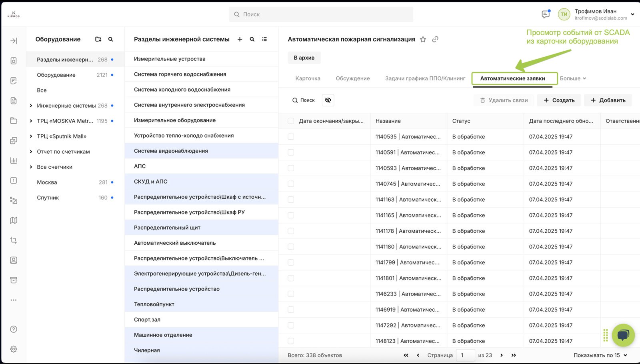
Task: Click search icon in Разделы инженерной системы header
Action: (x=252, y=39)
